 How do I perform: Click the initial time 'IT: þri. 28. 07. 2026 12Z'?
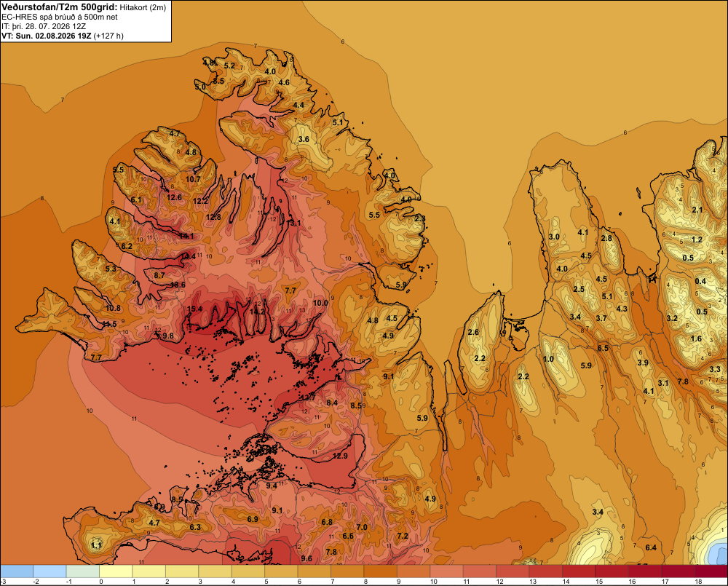click(44, 26)
